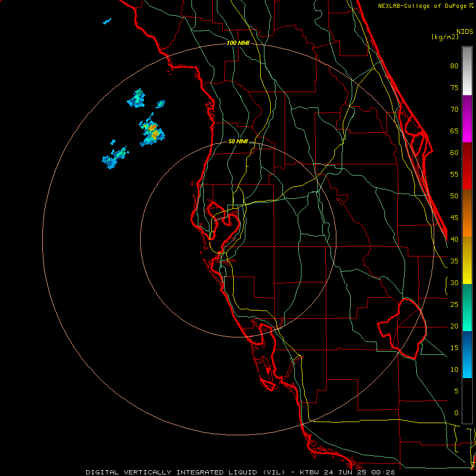The width and height of the screenshot is (476, 476).
Task: Click the KTBW radar site identifier
Action: pos(309,472)
